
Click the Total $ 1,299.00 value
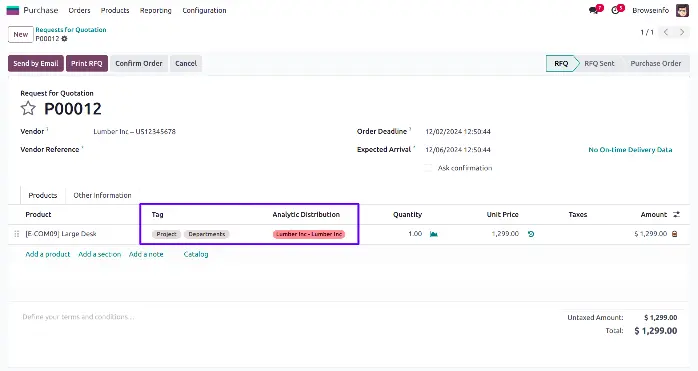656,331
